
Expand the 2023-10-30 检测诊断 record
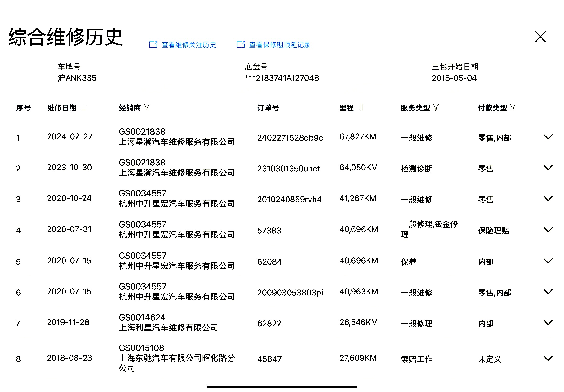(x=548, y=168)
